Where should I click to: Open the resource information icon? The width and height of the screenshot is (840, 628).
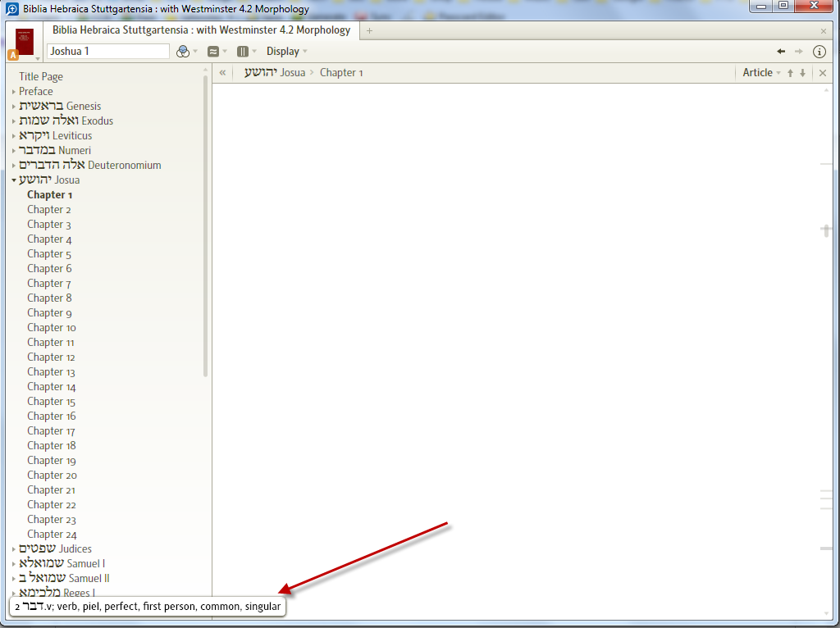[819, 52]
